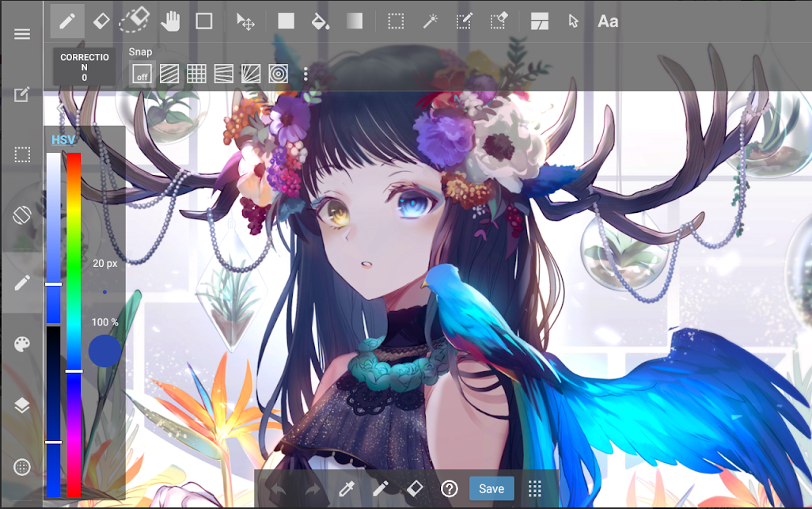Open the hamburger menu at top left
The image size is (812, 509).
22,34
